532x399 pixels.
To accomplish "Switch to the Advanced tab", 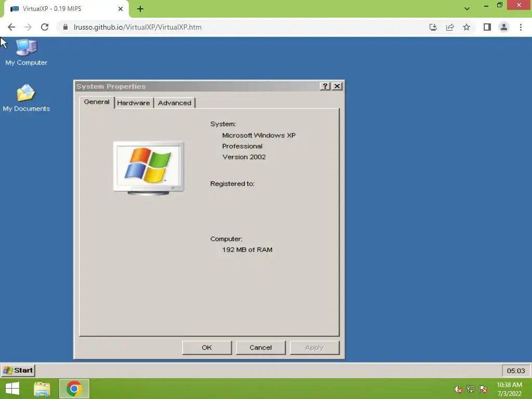I will (175, 103).
